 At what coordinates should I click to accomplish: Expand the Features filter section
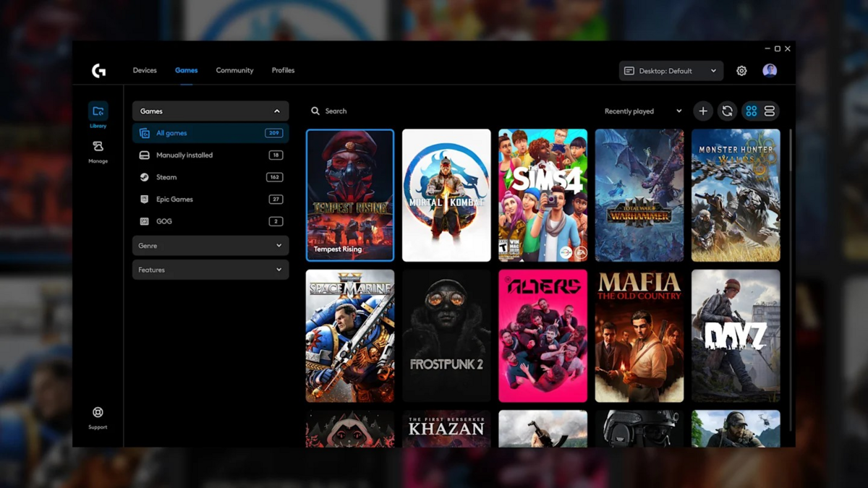[x=210, y=270]
